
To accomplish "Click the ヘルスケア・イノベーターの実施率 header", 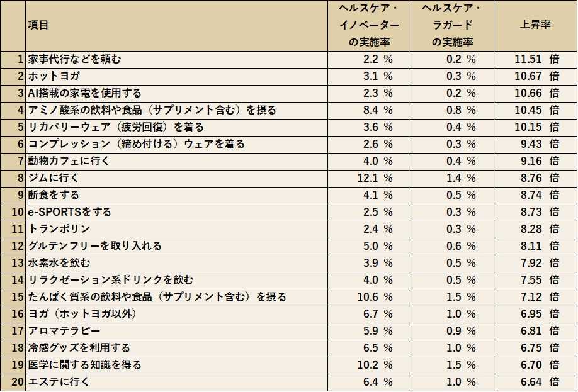I will pos(369,25).
